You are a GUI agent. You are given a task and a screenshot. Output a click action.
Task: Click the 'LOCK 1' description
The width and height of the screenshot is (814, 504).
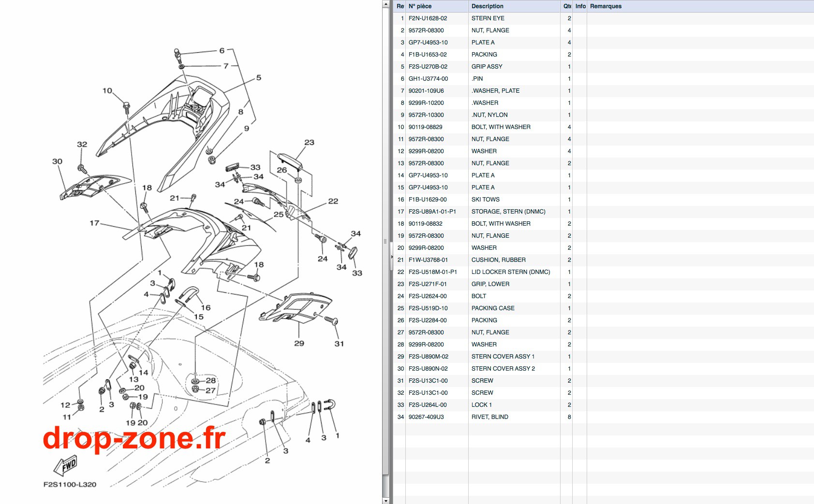[x=481, y=405]
